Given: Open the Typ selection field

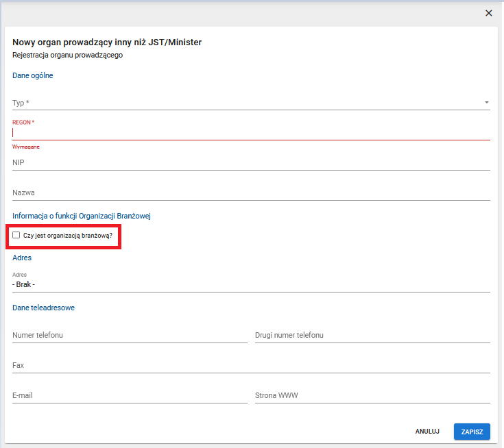Looking at the screenshot, I should [247, 103].
